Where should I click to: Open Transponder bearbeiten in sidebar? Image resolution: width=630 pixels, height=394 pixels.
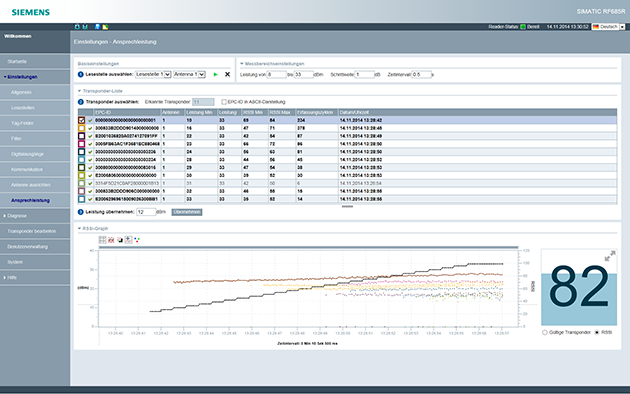pos(31,232)
